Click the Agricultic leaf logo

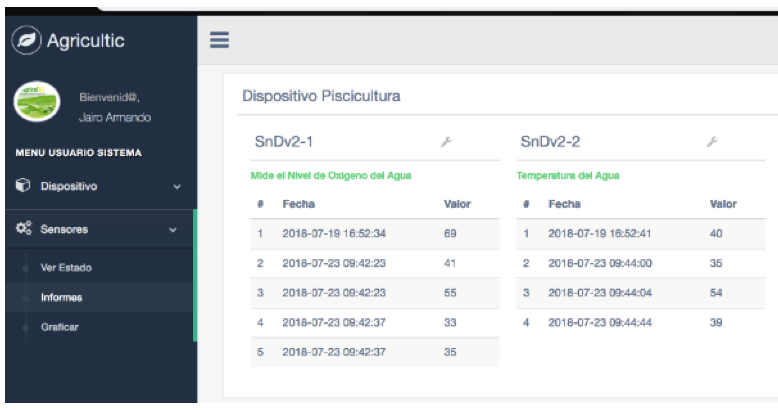(x=26, y=40)
